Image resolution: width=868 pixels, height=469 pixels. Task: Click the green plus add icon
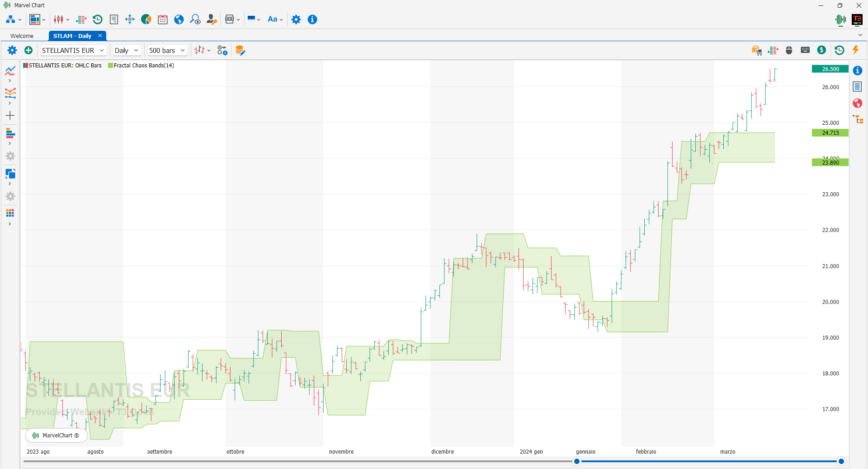click(x=28, y=50)
